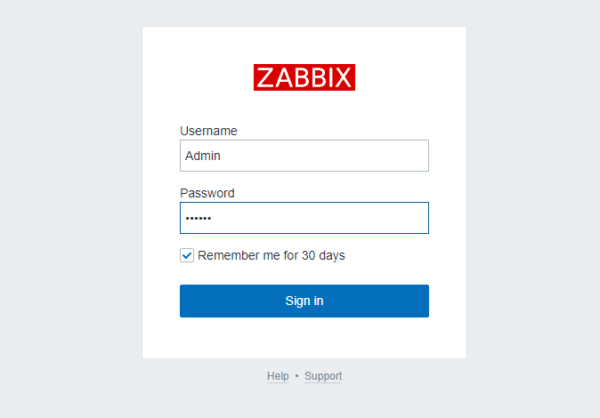Click the letter Z in ZABBIX logo
The height and width of the screenshot is (418, 600).
pos(265,77)
